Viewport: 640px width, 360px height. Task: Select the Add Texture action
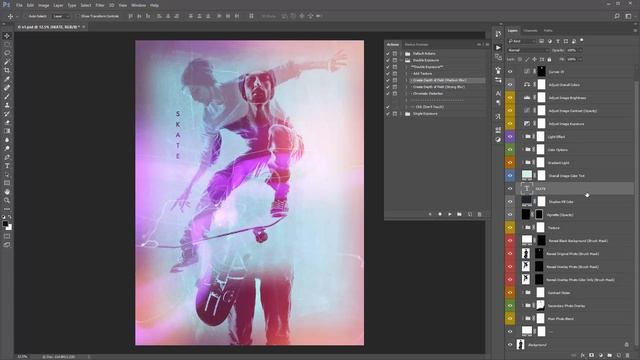coord(422,73)
